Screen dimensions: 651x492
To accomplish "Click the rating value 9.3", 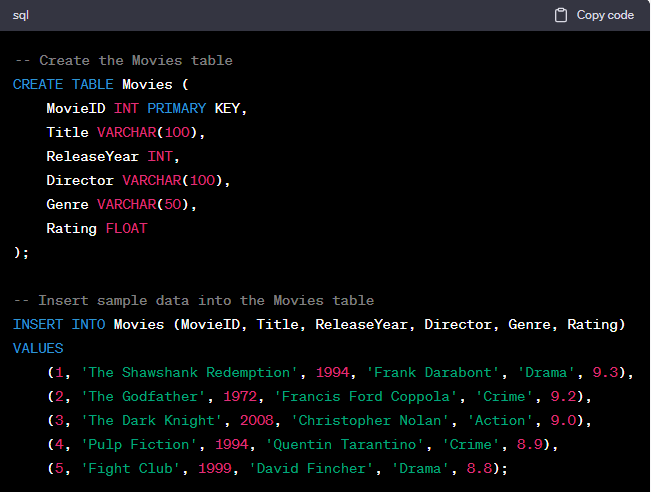I will point(605,372).
